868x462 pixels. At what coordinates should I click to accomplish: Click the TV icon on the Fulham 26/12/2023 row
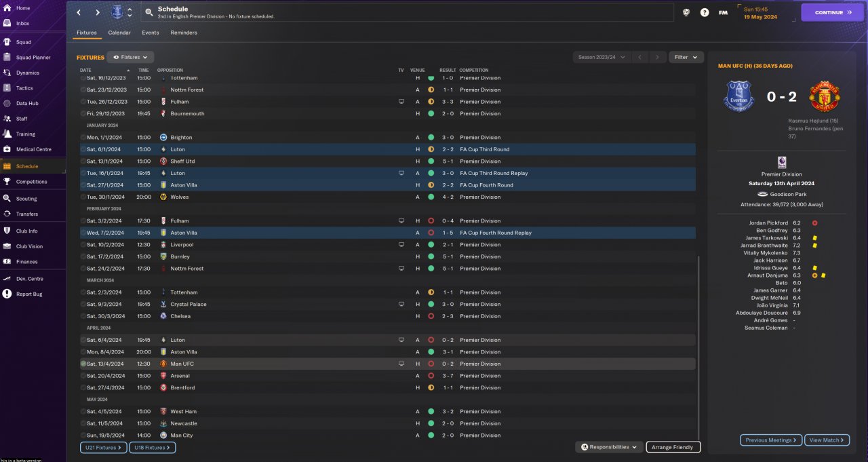pyautogui.click(x=401, y=102)
